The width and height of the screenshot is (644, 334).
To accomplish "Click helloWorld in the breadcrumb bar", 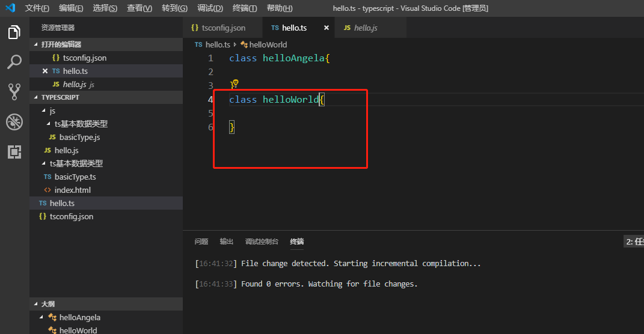I will 268,44.
